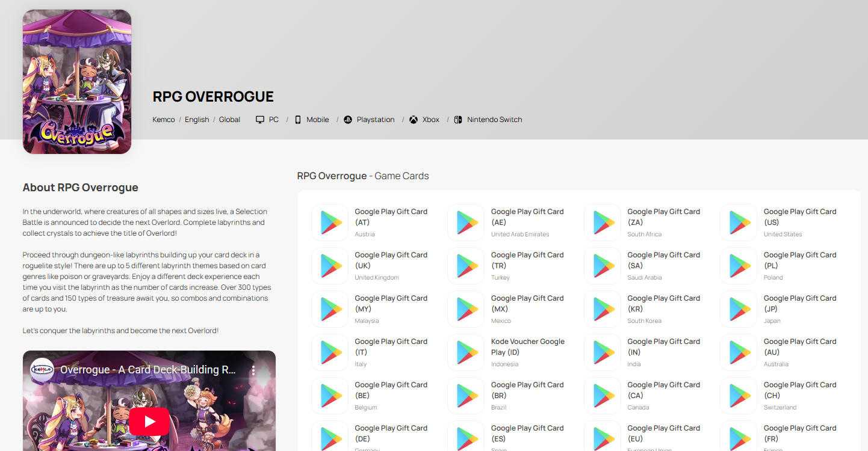Open Google Play Gift Card (UK) link

point(391,260)
